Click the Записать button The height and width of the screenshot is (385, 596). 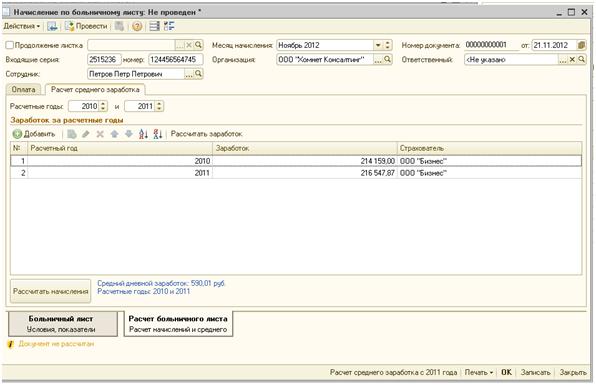point(535,373)
